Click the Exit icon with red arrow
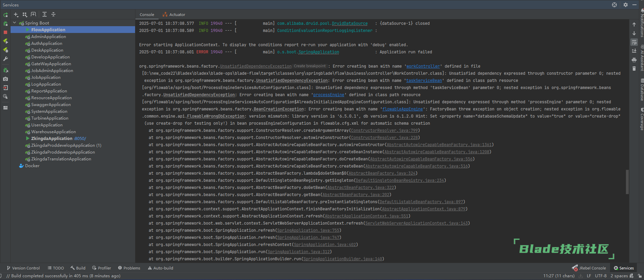The image size is (644, 280). [5, 88]
